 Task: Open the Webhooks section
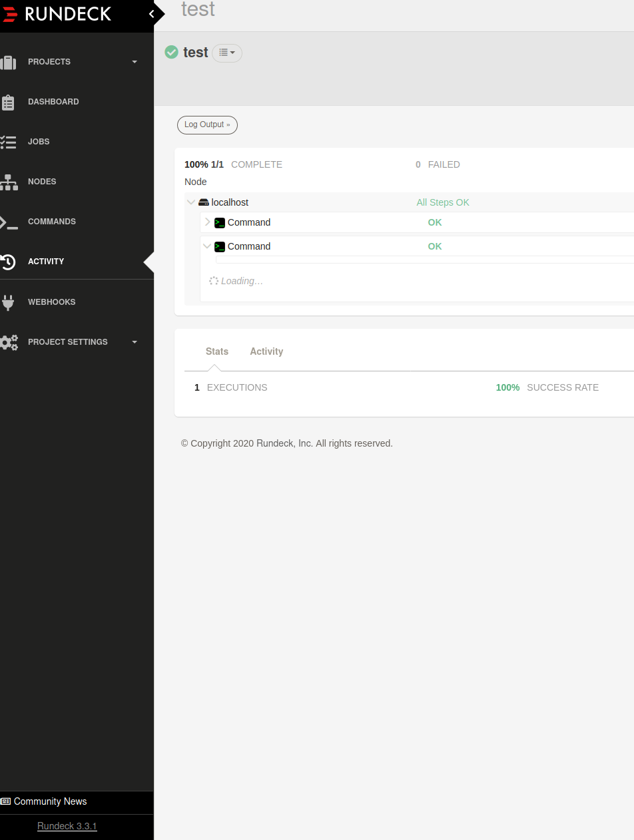51,302
